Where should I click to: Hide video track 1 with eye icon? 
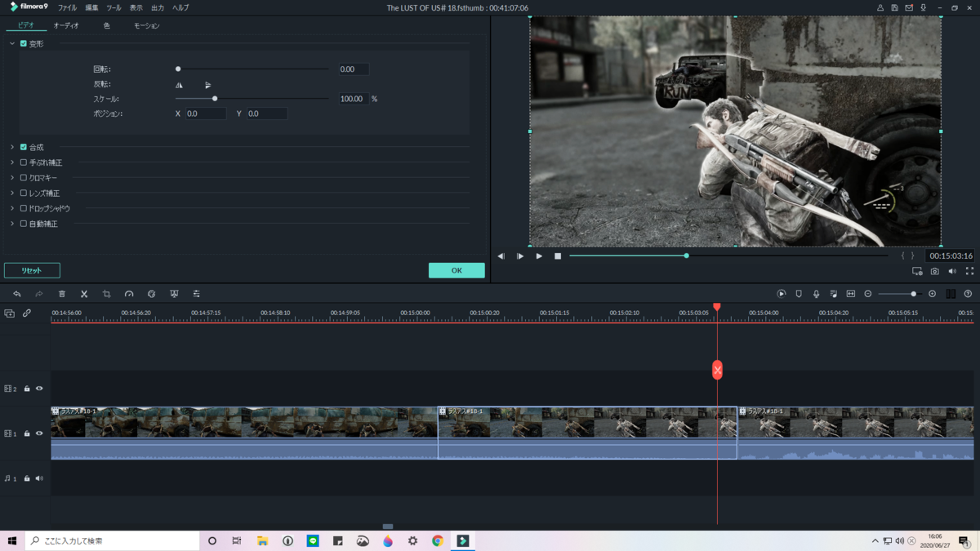point(38,433)
